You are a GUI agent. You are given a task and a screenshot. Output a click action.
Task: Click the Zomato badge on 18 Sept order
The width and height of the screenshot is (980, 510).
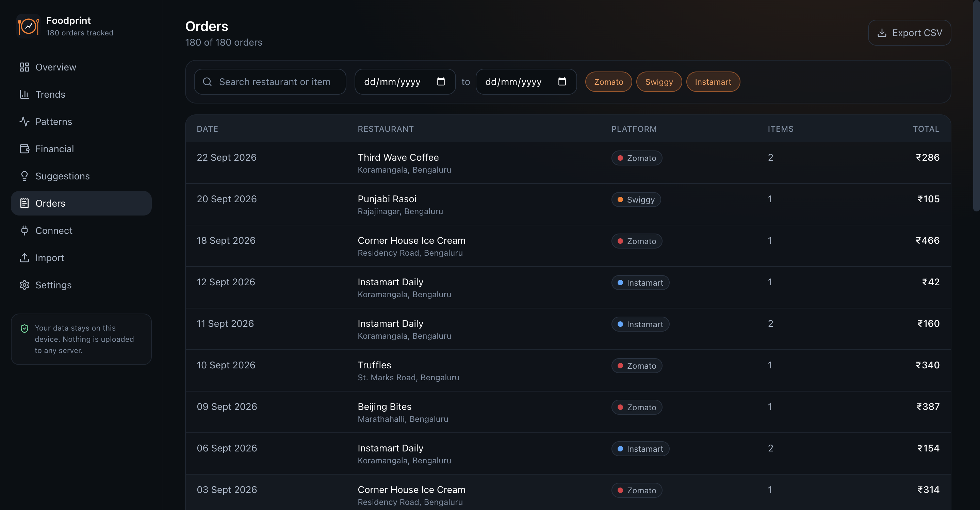coord(636,241)
